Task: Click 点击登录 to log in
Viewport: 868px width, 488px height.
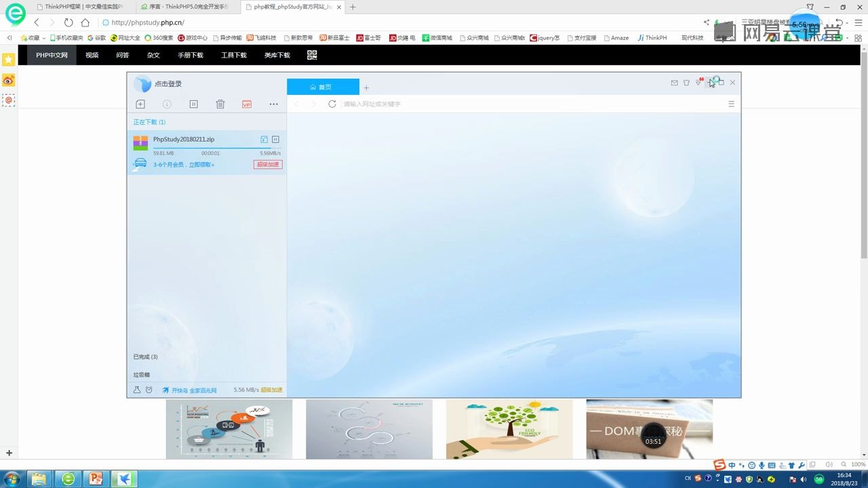Action: click(x=168, y=83)
